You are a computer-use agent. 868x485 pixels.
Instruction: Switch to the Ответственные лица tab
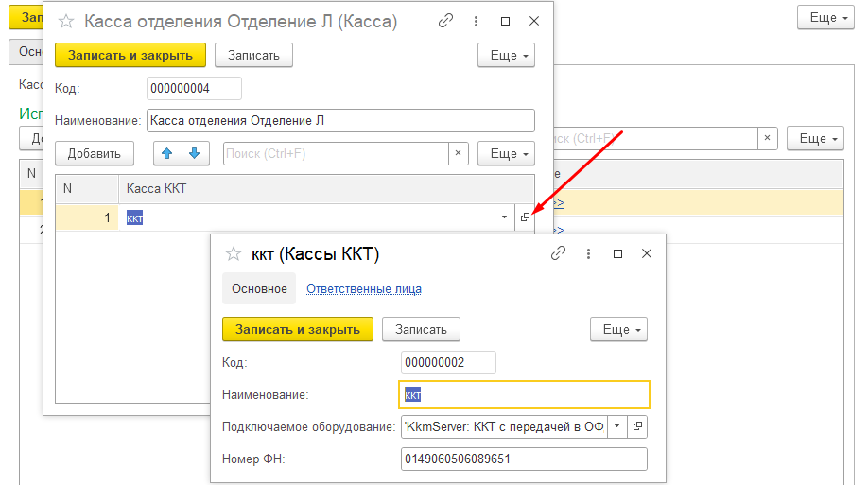[364, 289]
